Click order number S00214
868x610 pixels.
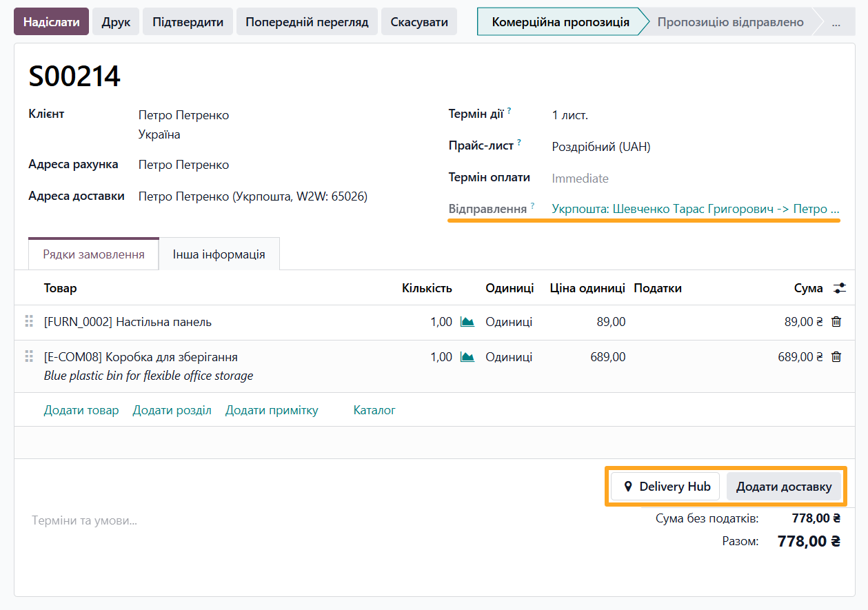click(x=74, y=77)
